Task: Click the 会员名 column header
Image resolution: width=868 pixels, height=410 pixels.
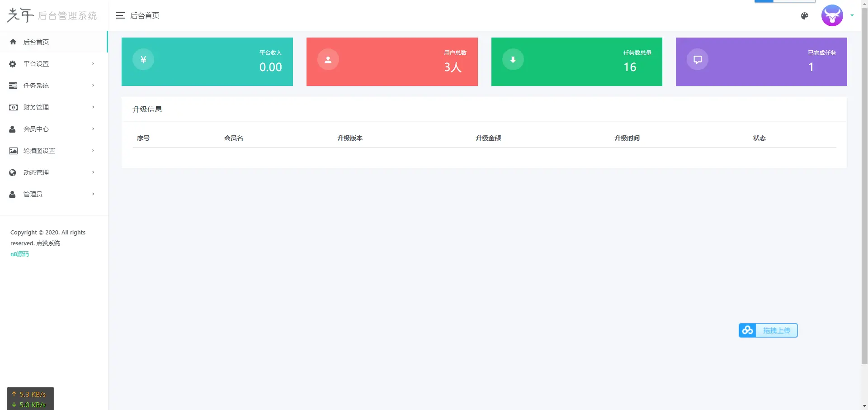Action: click(234, 138)
